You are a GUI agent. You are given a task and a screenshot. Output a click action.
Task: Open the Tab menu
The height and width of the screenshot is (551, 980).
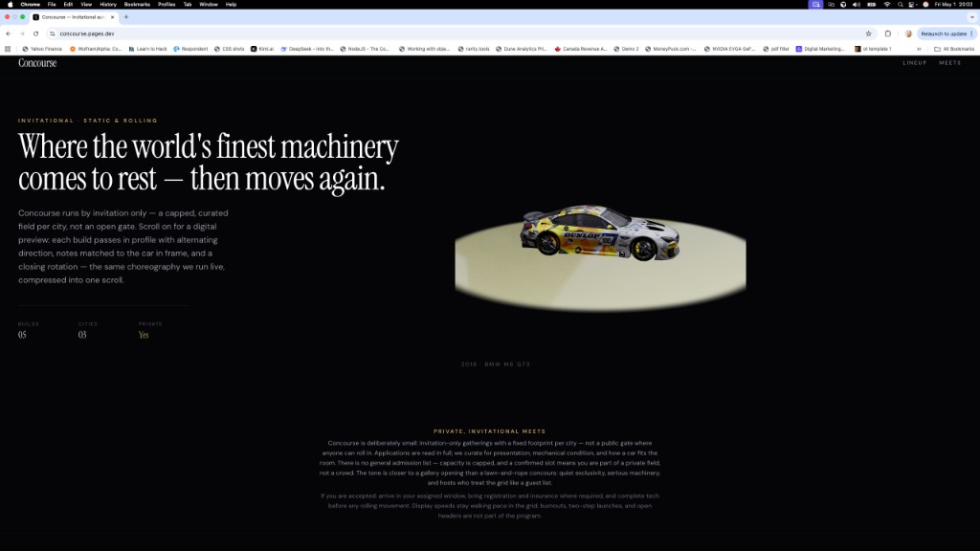pos(188,5)
